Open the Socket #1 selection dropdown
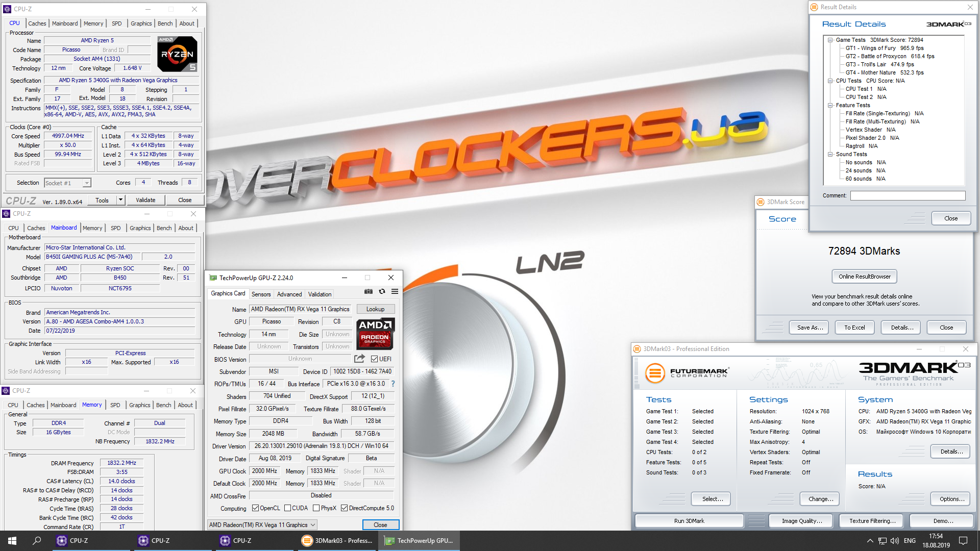Viewport: 980px width, 551px height. (x=67, y=183)
